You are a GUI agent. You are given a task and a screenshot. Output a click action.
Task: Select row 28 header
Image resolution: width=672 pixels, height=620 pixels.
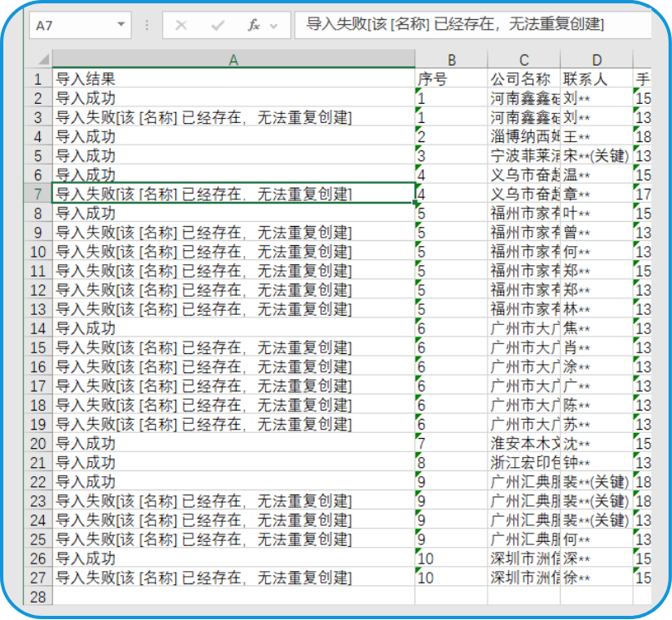[38, 597]
